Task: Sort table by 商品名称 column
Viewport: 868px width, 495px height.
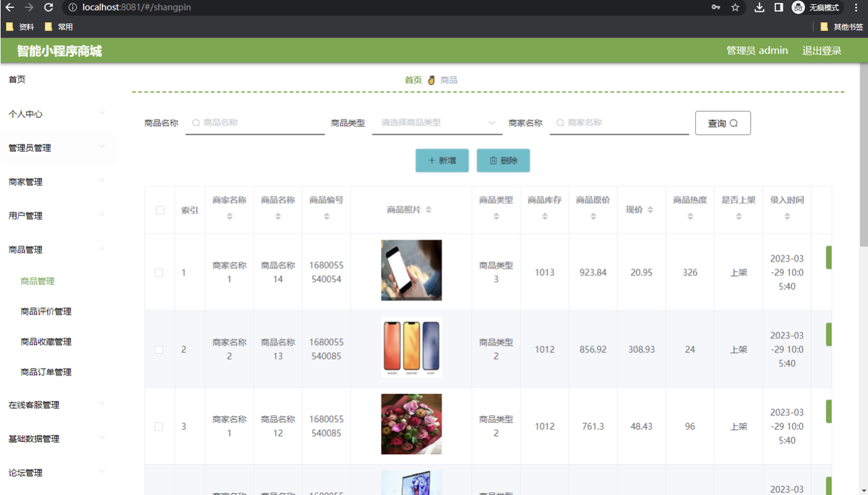Action: pyautogui.click(x=278, y=217)
